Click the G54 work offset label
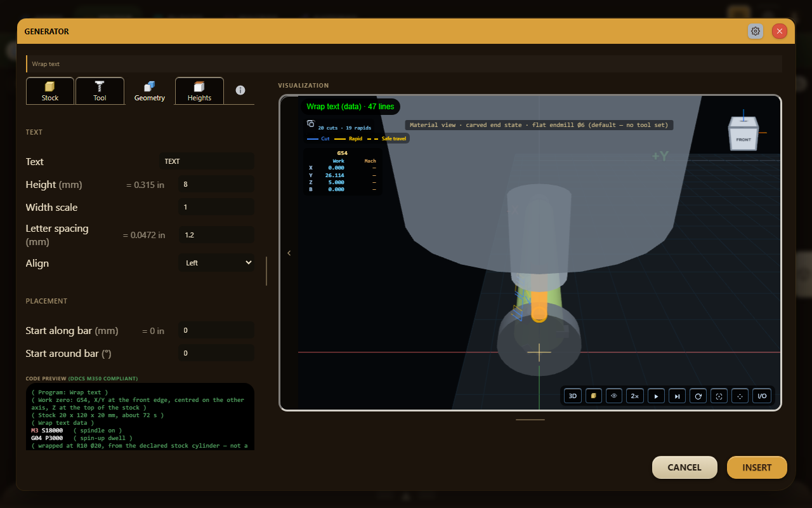 [x=342, y=153]
